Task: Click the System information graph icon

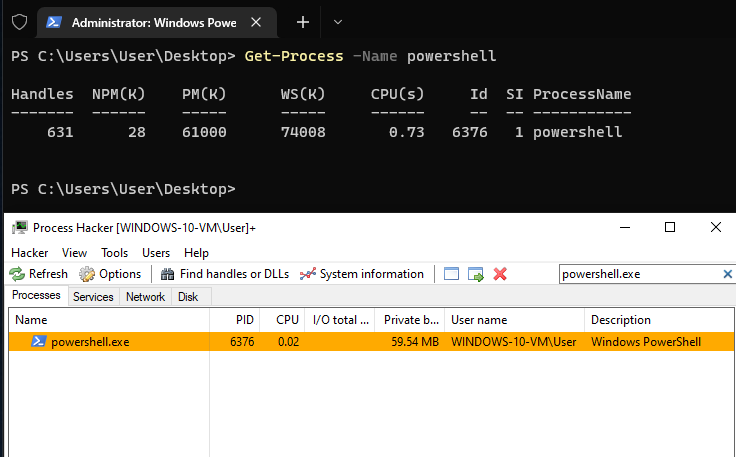Action: [x=307, y=274]
